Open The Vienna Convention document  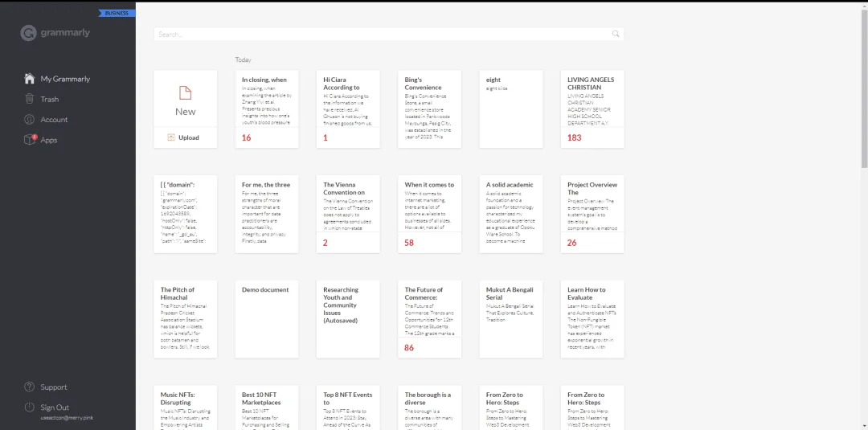coord(348,214)
